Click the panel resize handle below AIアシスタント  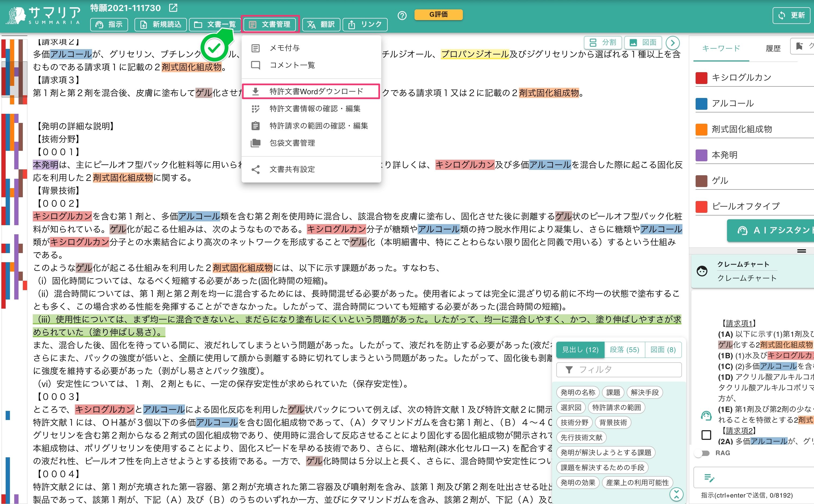(x=802, y=251)
